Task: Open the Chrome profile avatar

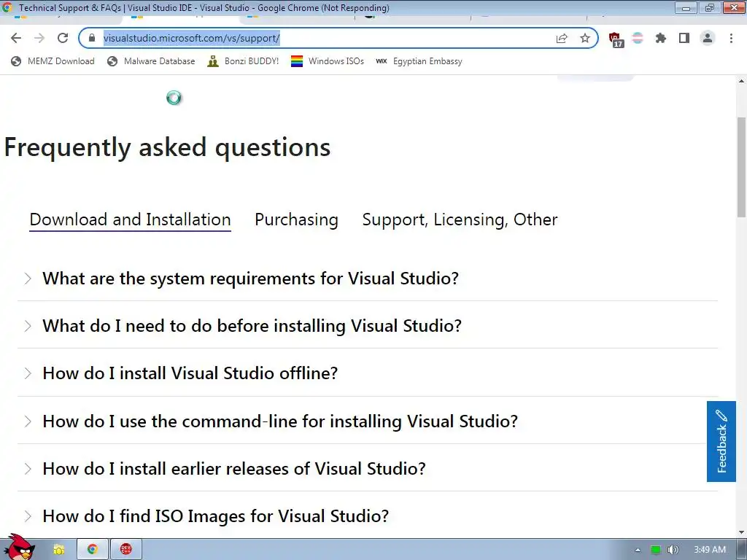Action: 708,38
